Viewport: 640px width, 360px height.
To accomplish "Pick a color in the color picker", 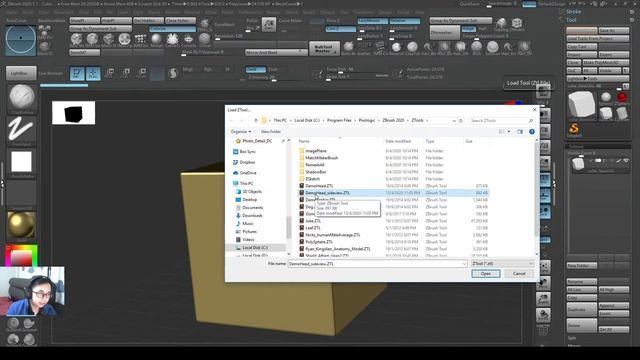I will (21, 256).
